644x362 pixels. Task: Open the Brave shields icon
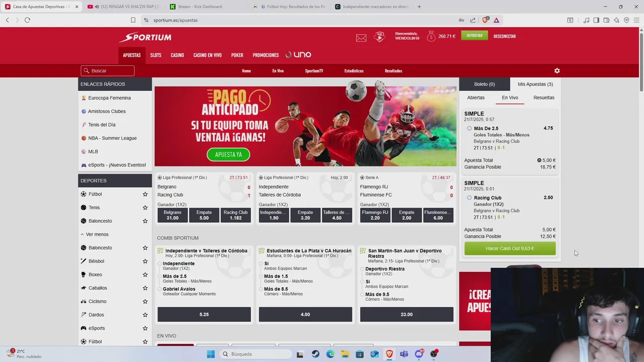point(485,20)
